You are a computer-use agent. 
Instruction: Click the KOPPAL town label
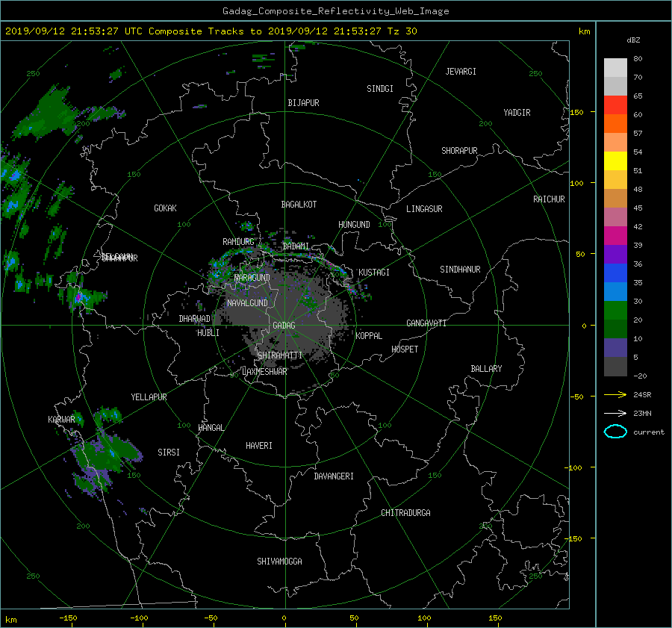[369, 336]
